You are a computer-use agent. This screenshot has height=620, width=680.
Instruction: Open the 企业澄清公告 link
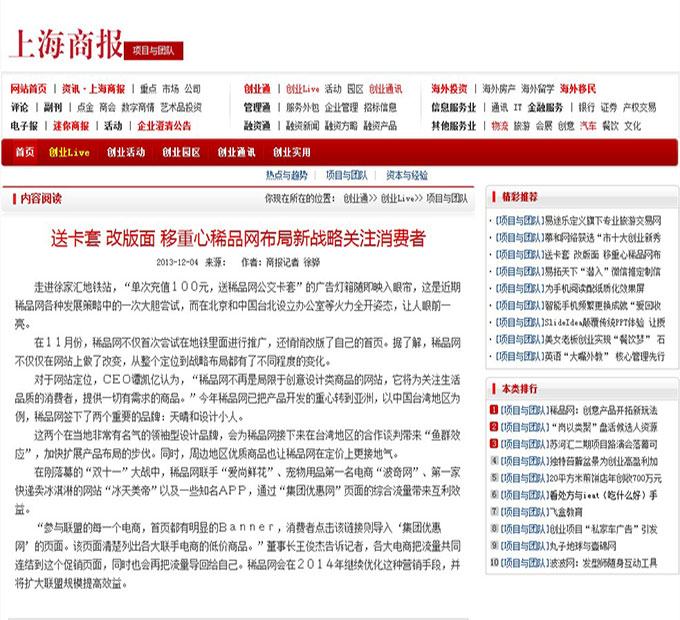[164, 126]
